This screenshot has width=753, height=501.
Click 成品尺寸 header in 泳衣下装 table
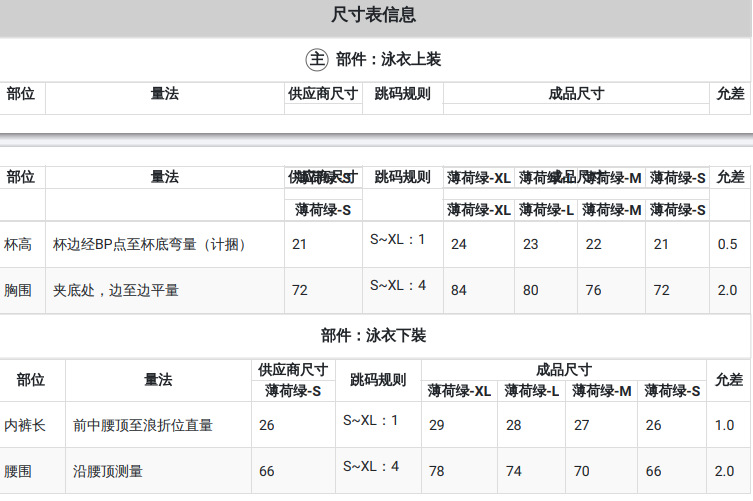click(564, 370)
